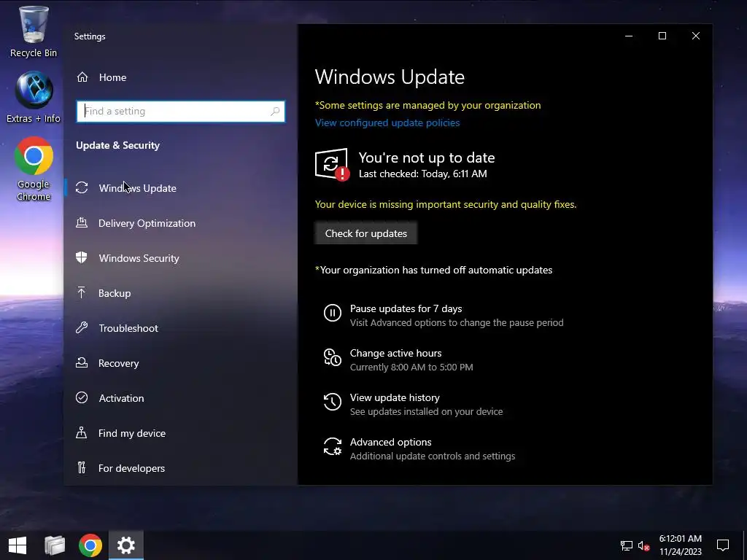The image size is (747, 560).
Task: Click the network icon in system tray
Action: coord(627,545)
